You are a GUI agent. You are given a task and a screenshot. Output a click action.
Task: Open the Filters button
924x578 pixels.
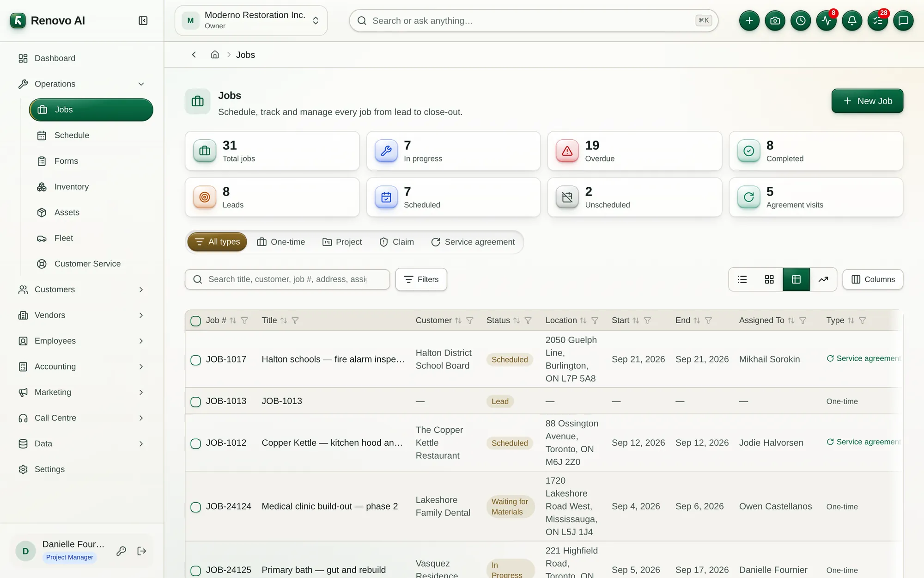[x=421, y=279]
